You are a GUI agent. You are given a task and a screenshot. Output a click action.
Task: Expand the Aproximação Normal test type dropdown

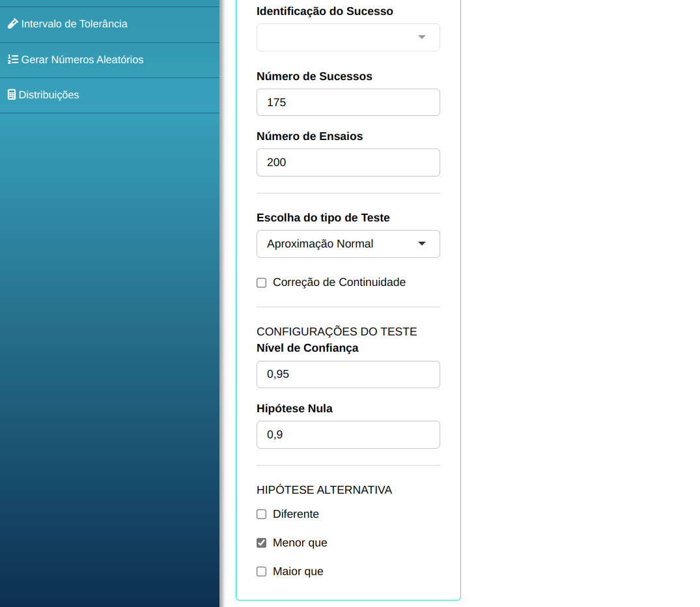coord(339,244)
